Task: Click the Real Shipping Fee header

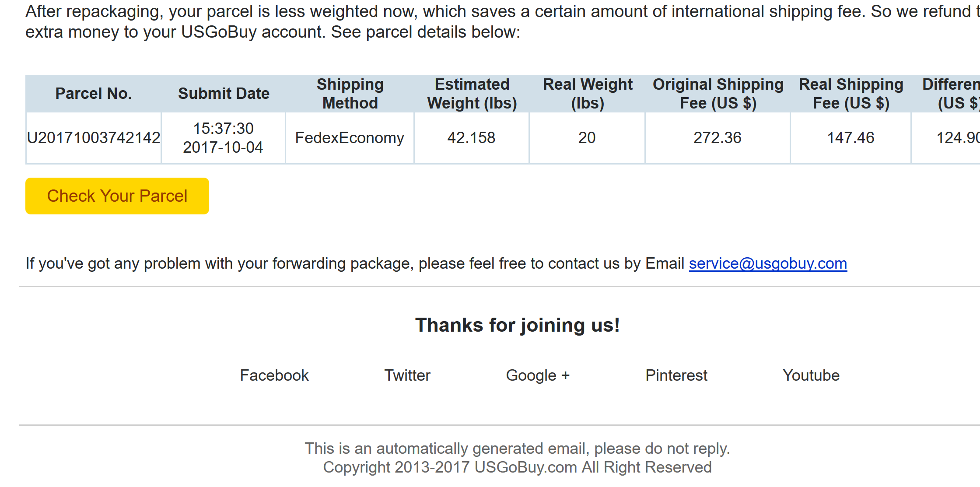Action: 851,94
